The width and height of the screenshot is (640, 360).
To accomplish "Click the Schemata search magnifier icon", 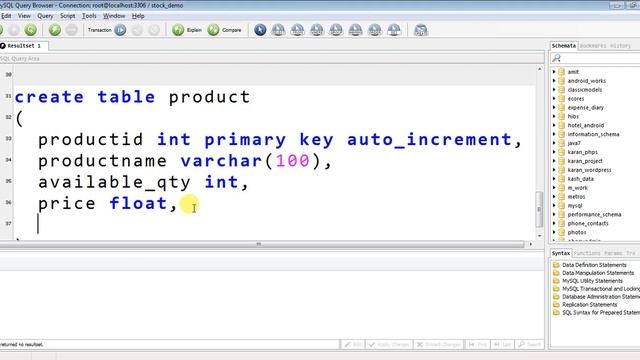I will 556,58.
